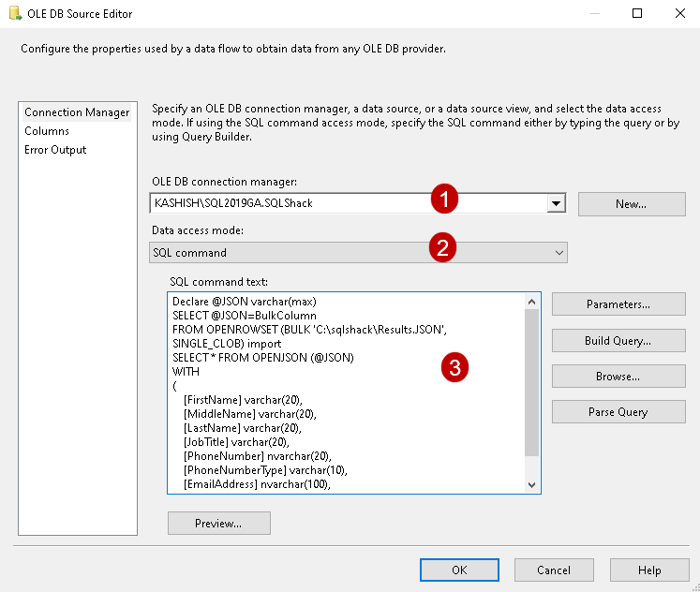
Task: Confirm settings with the OK button
Action: [x=459, y=570]
